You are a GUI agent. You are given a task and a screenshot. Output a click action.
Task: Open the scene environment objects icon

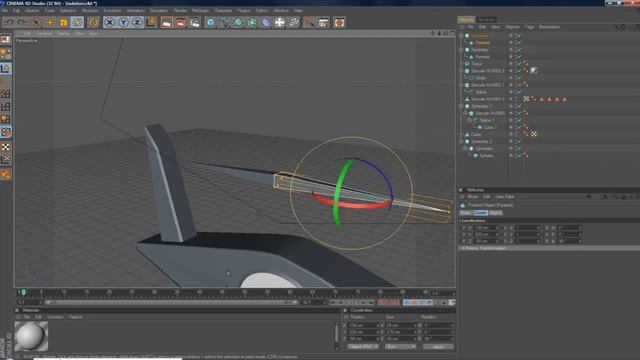[280, 22]
